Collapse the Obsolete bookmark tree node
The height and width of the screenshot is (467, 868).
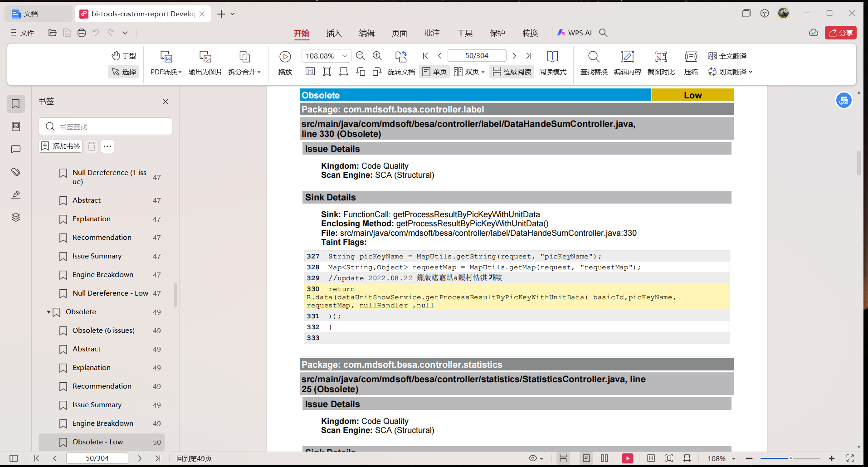pyautogui.click(x=49, y=312)
